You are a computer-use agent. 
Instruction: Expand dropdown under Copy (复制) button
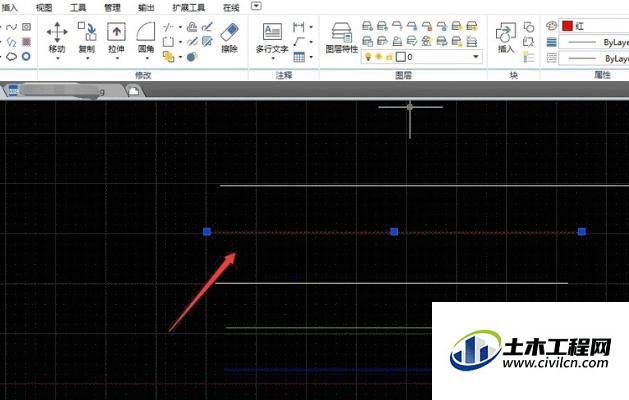[x=87, y=58]
